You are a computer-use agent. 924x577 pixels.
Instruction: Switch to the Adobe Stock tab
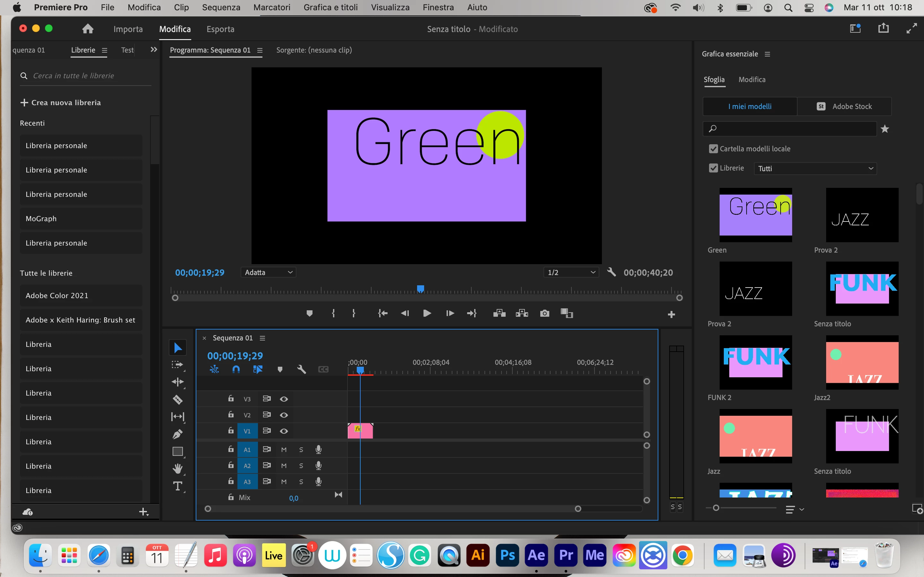pos(844,106)
